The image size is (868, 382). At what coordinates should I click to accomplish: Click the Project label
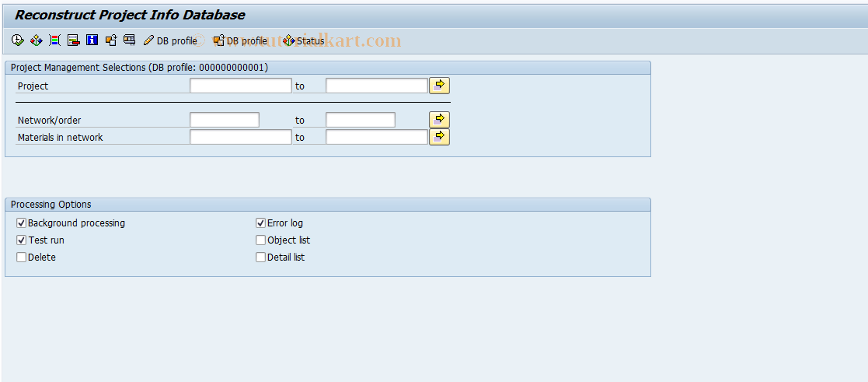[x=33, y=86]
